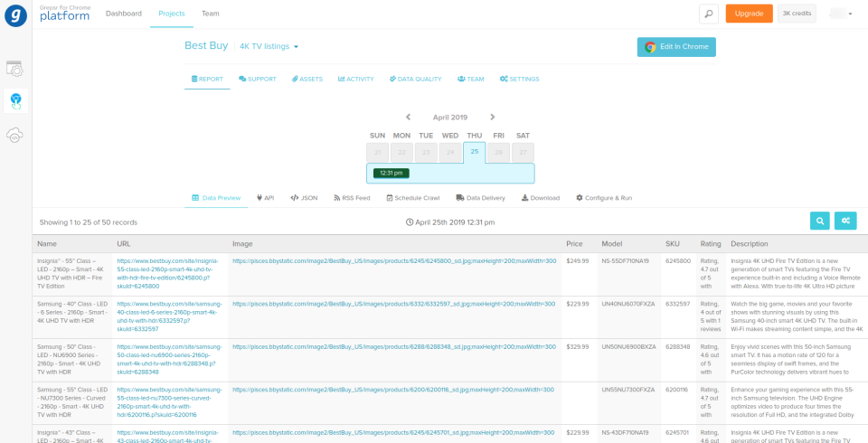
Task: Expand the 4K TV listings dropdown
Action: (x=269, y=46)
